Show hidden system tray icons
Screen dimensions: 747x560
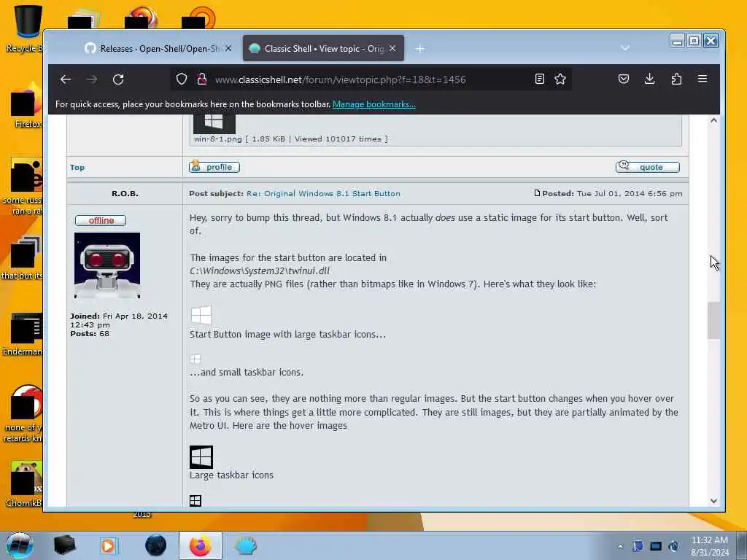pyautogui.click(x=620, y=546)
